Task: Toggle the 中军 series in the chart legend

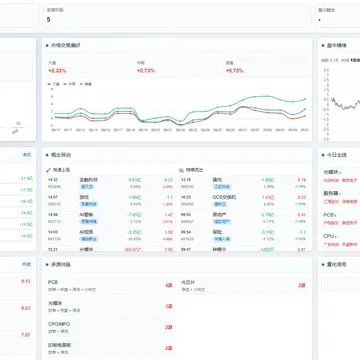Action: coord(70,84)
